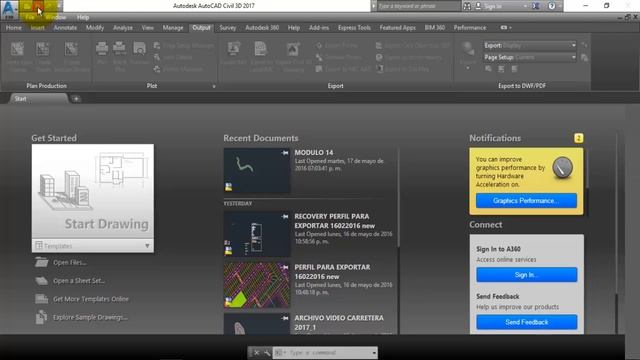
Task: Click Export to HEC RAS item
Action: [344, 69]
